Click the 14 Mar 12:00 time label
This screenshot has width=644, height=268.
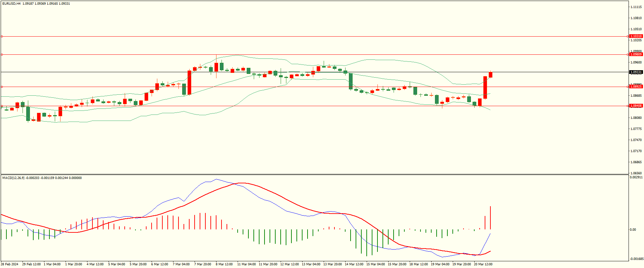[x=354, y=264]
